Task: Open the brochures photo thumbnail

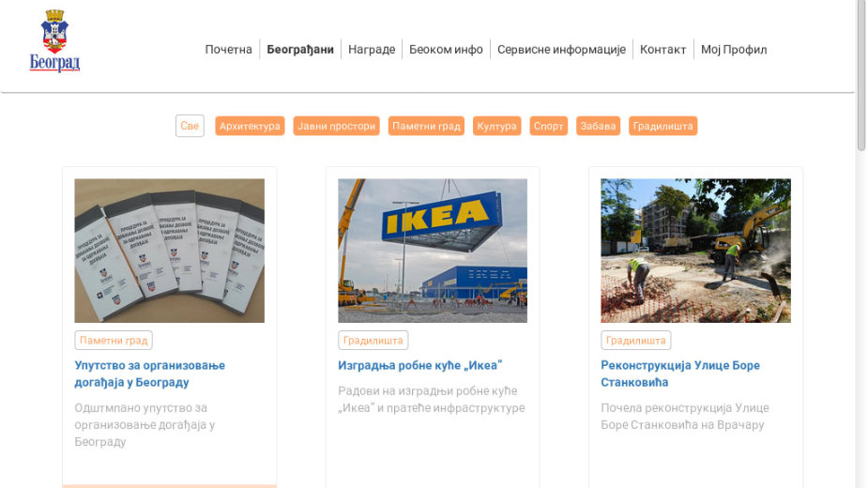Action: 170,251
